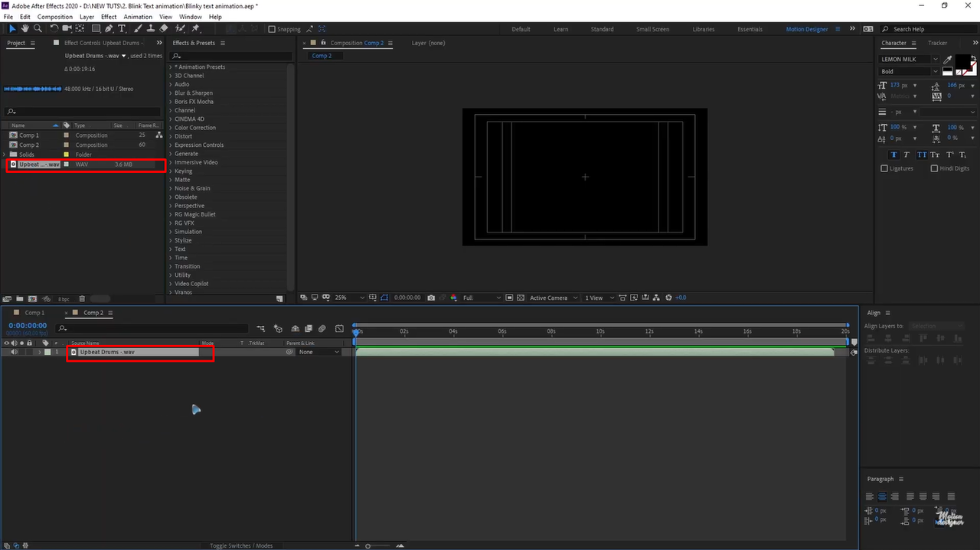Screen dimensions: 980x550
Task: Select the Roto Brush tool
Action: pos(180,29)
